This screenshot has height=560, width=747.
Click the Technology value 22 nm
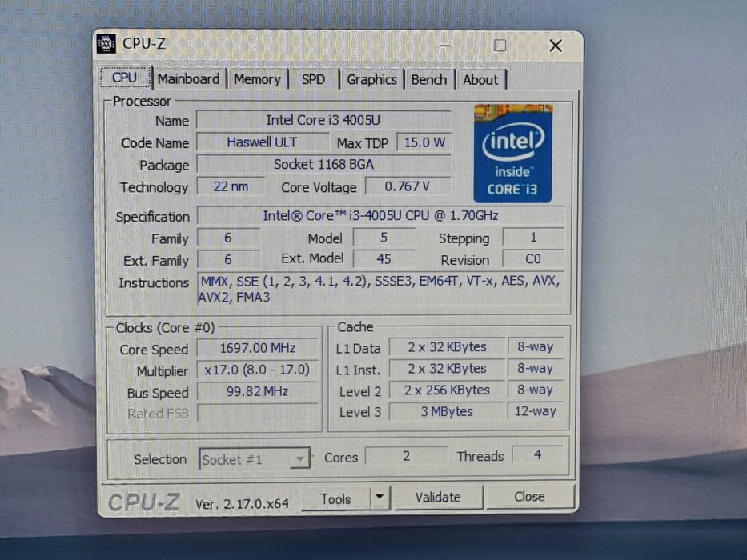click(x=231, y=186)
